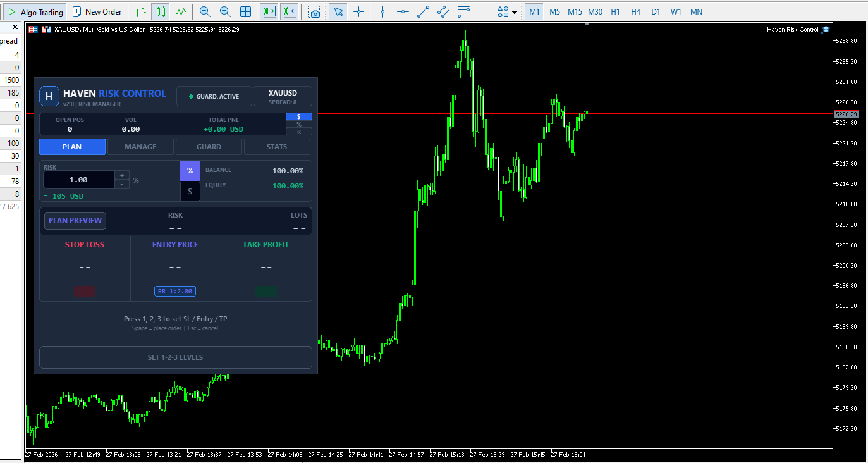Viewport: 868px width, 463px height.
Task: Click the TOTAL PNL value +0.00 USD
Action: (x=223, y=129)
